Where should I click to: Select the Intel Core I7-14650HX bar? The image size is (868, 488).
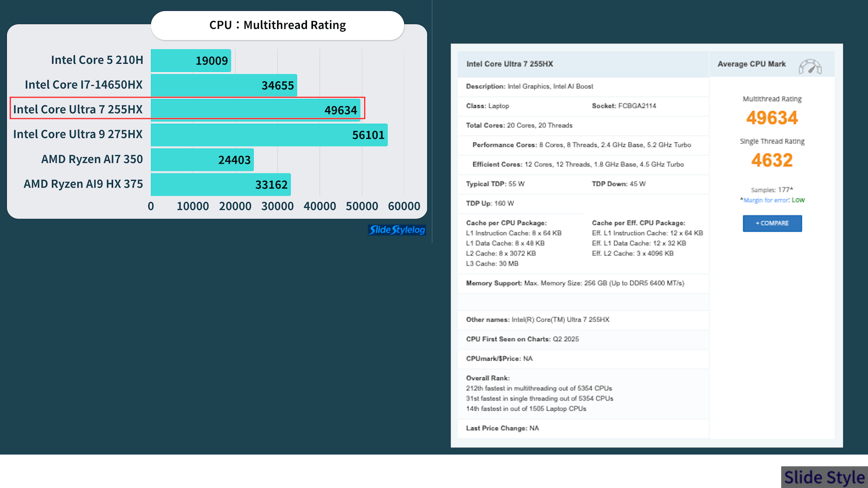(x=224, y=85)
